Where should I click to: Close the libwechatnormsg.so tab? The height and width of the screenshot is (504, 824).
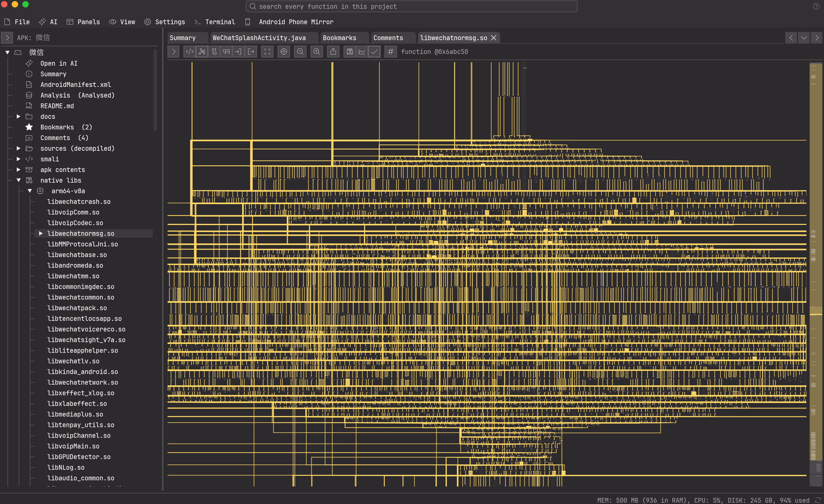[494, 38]
